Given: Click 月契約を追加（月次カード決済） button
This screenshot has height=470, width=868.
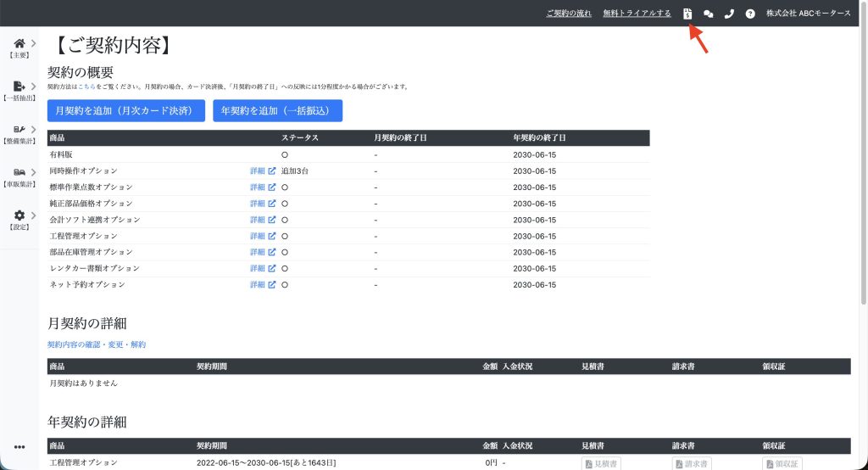Looking at the screenshot, I should 126,110.
